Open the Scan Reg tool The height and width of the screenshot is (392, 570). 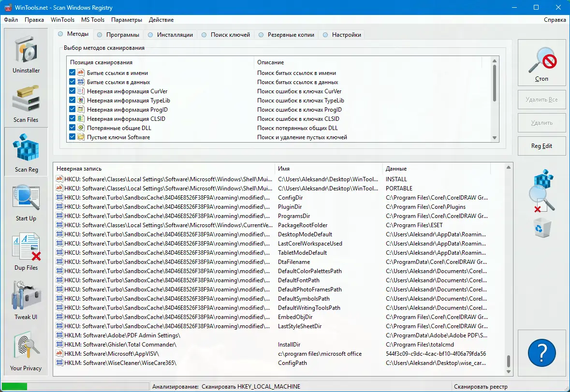pos(26,152)
